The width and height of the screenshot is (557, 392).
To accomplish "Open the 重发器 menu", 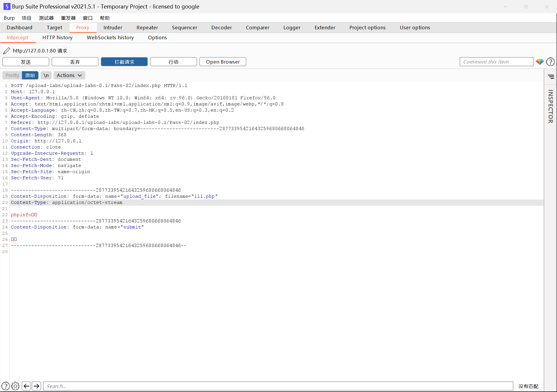I will click(68, 18).
